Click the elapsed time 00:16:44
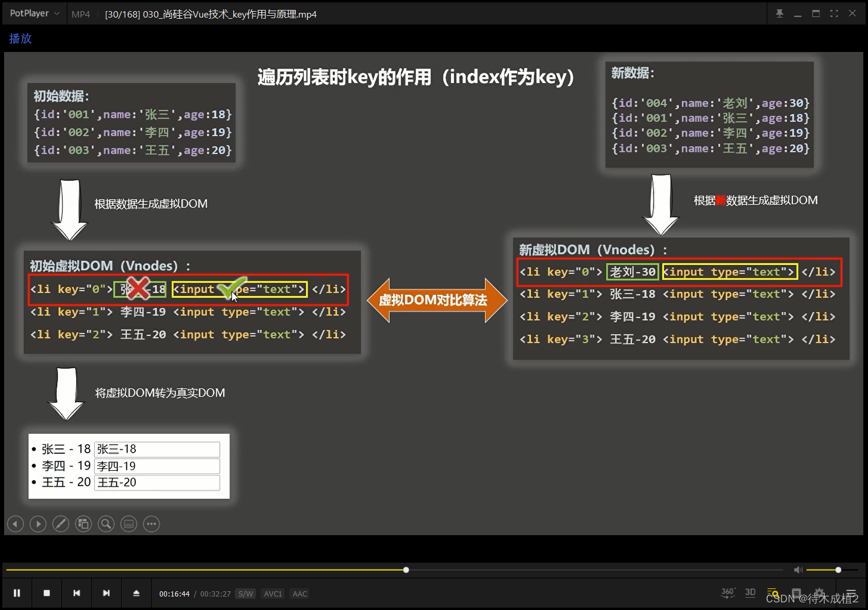Screen dimensions: 868x610 click(x=175, y=594)
